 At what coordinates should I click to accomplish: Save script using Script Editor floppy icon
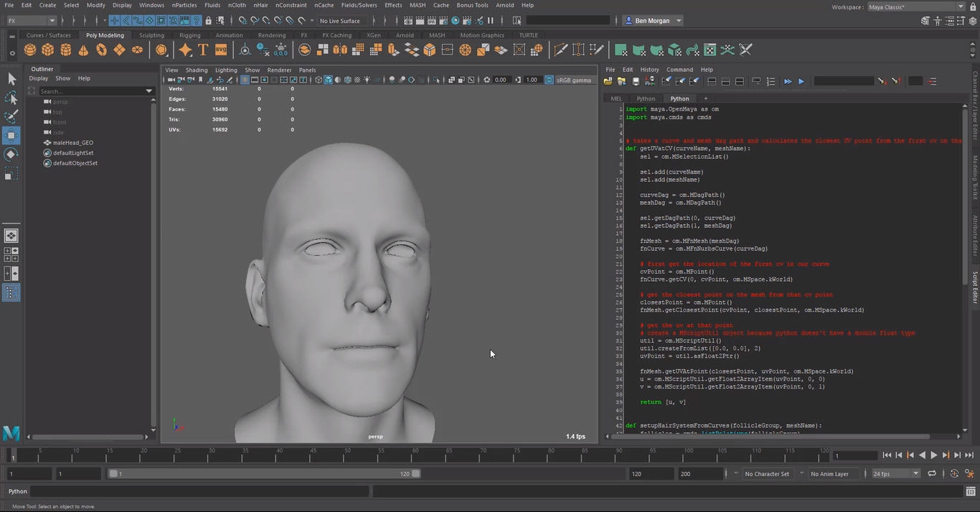pyautogui.click(x=635, y=81)
